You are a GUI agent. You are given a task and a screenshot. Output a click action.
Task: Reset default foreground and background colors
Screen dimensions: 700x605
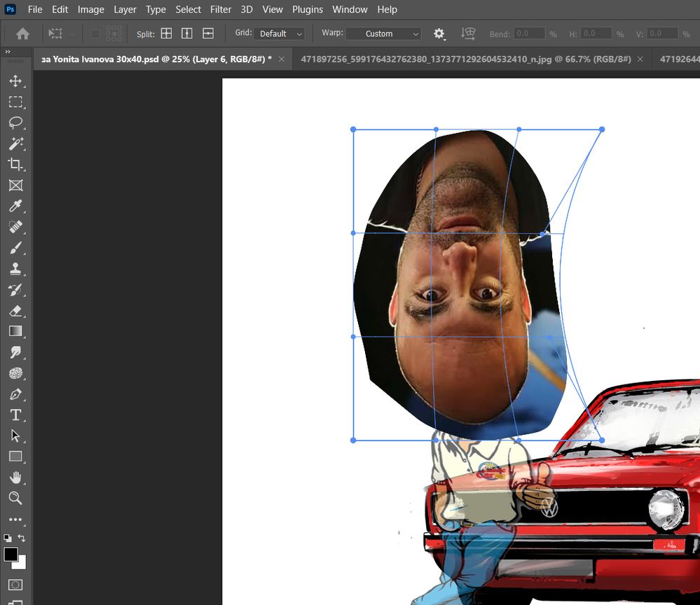click(x=8, y=538)
